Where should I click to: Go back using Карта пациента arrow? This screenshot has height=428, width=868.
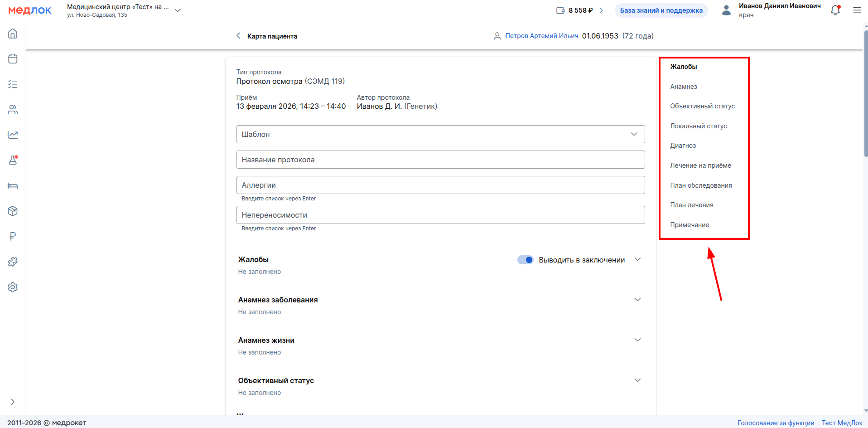[x=238, y=36]
